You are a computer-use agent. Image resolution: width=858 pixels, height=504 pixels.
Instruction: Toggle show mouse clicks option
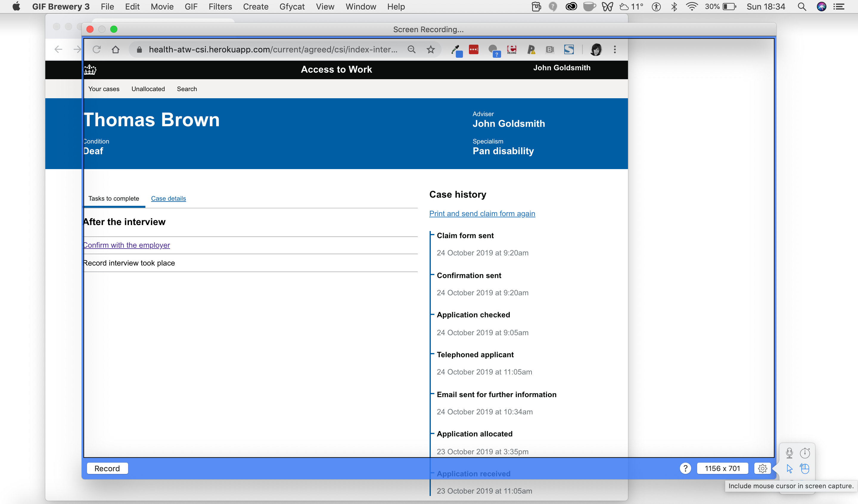pos(805,469)
